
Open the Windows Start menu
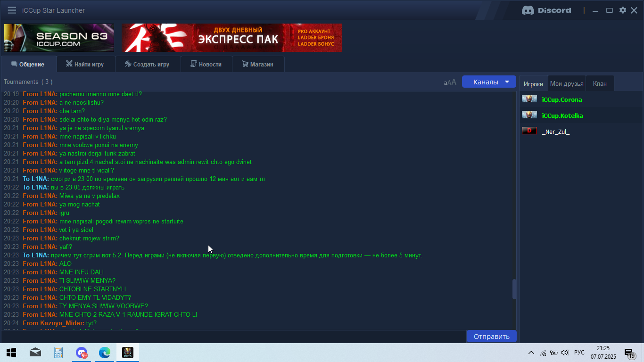click(x=11, y=353)
